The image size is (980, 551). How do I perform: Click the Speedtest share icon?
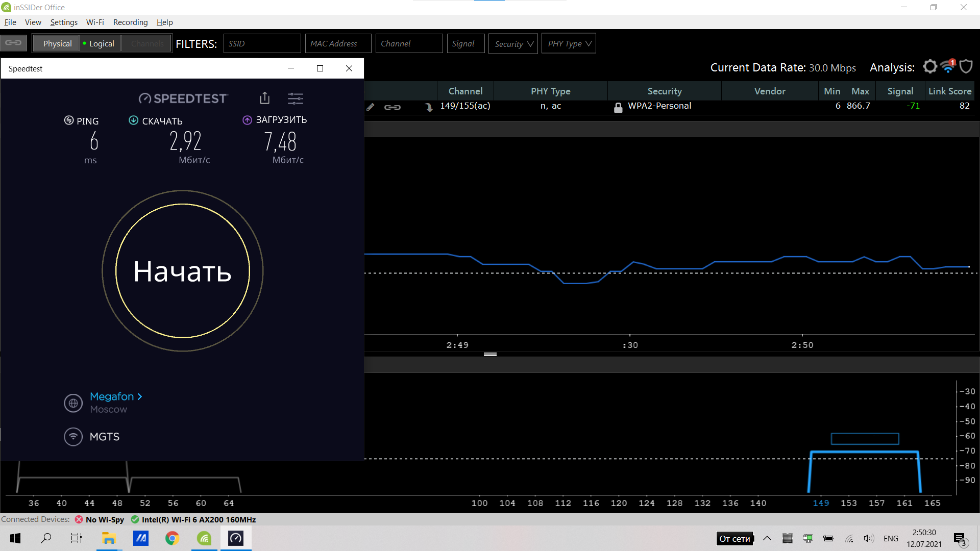(x=264, y=98)
